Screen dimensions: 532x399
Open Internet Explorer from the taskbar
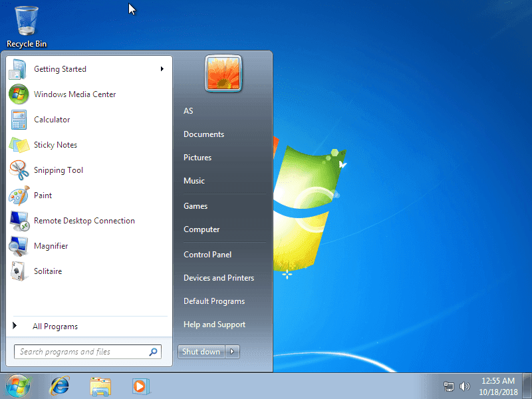[59, 386]
